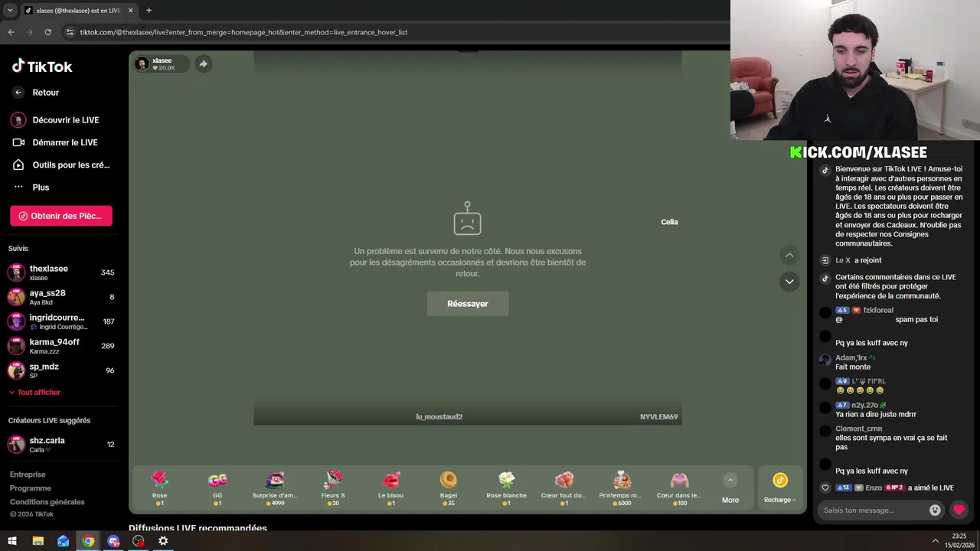This screenshot has height=551, width=980.
Task: Open karma_94off followed live channel
Action: click(61, 346)
